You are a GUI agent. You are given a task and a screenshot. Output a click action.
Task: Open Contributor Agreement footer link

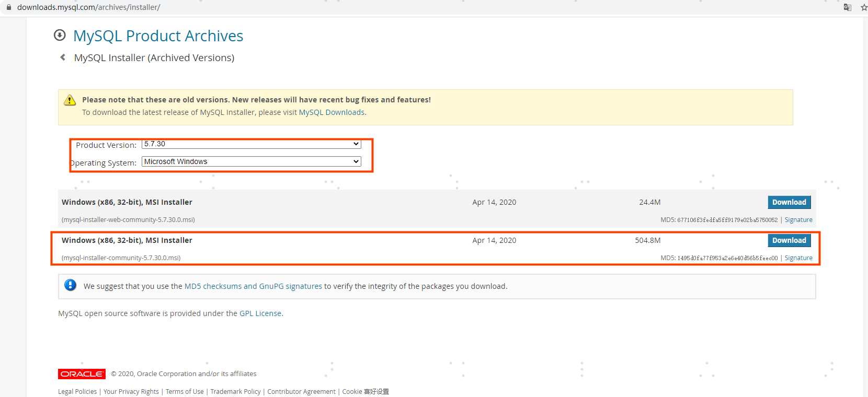click(301, 392)
